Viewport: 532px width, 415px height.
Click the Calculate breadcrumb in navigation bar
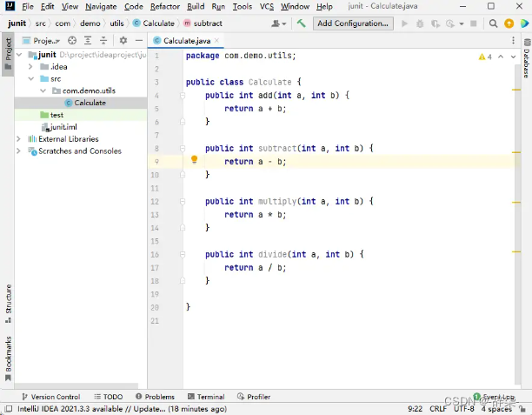pos(154,23)
